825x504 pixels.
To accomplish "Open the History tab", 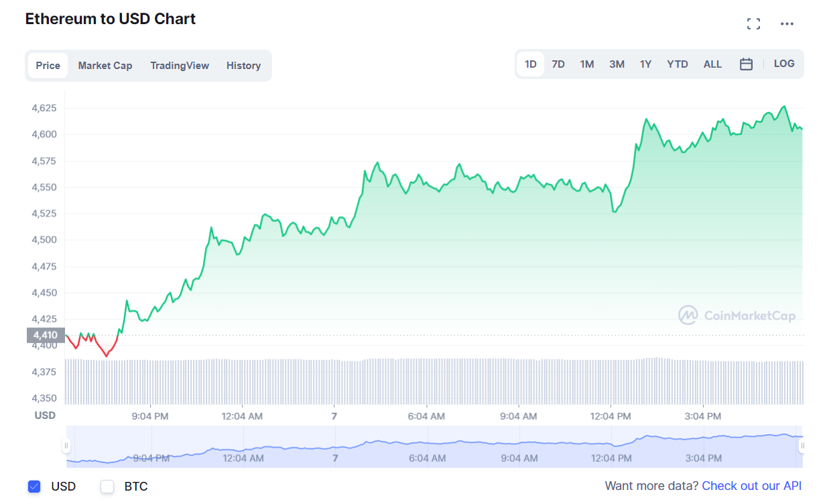I will point(243,66).
